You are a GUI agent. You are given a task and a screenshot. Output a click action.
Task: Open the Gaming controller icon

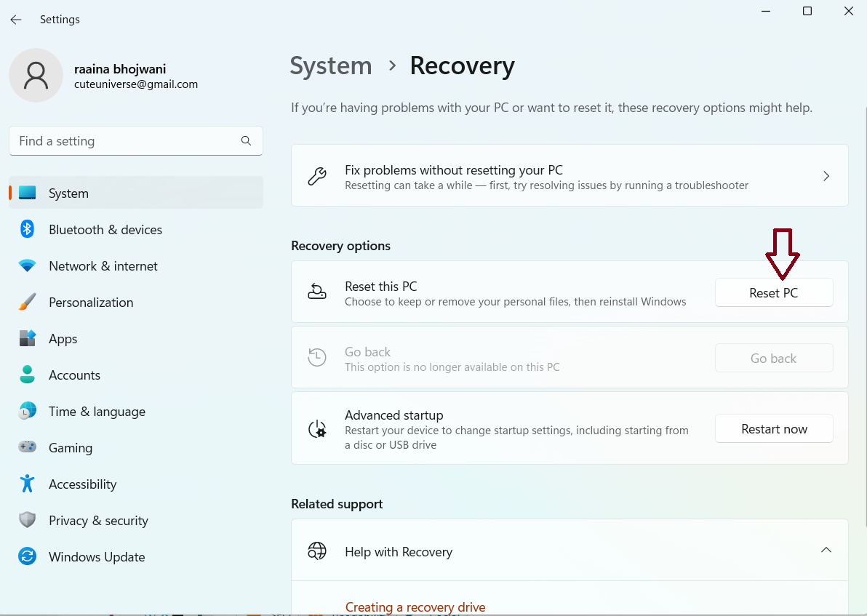click(28, 448)
